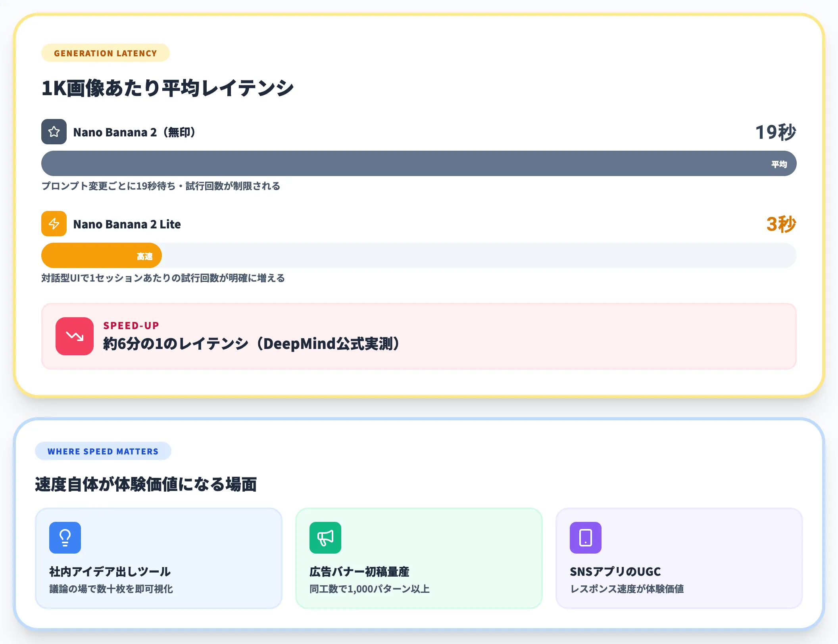Click the 高速 label inside the orange bar
The height and width of the screenshot is (644, 838).
pyautogui.click(x=145, y=257)
